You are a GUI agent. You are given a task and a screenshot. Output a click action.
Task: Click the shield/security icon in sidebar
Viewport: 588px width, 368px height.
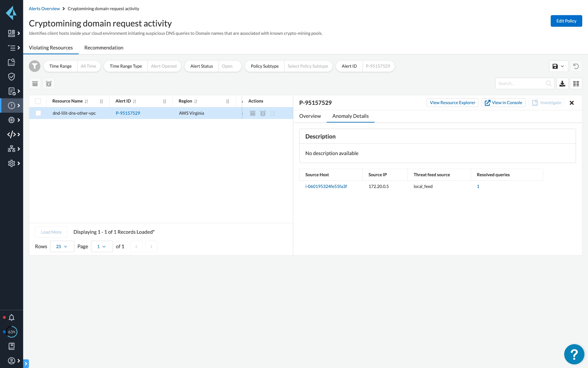tap(11, 77)
